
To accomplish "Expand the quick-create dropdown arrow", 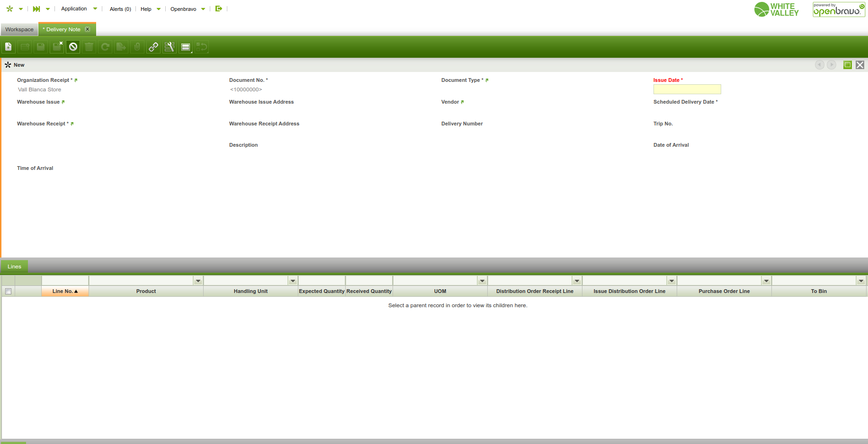I will (21, 9).
